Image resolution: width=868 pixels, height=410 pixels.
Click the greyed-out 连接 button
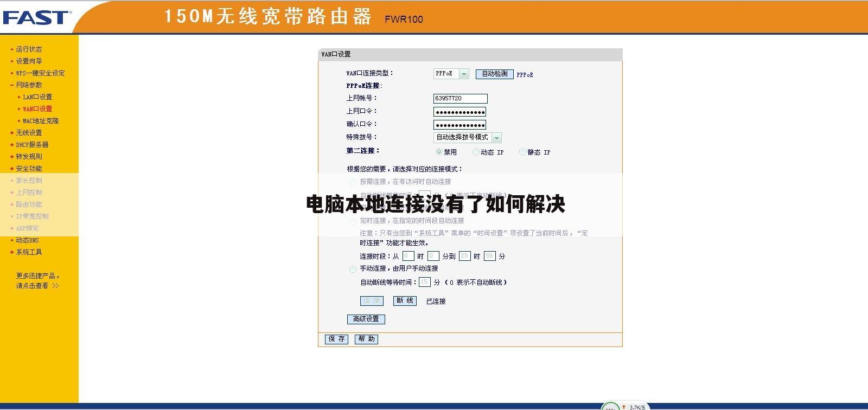pos(372,300)
